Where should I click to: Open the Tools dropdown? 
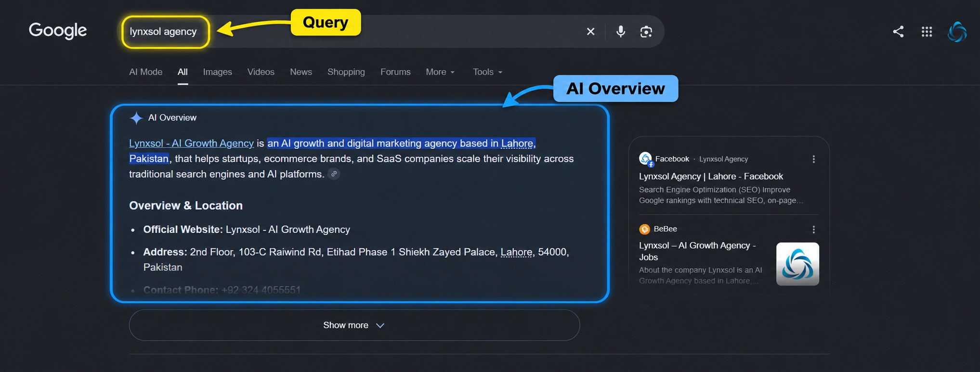(487, 72)
